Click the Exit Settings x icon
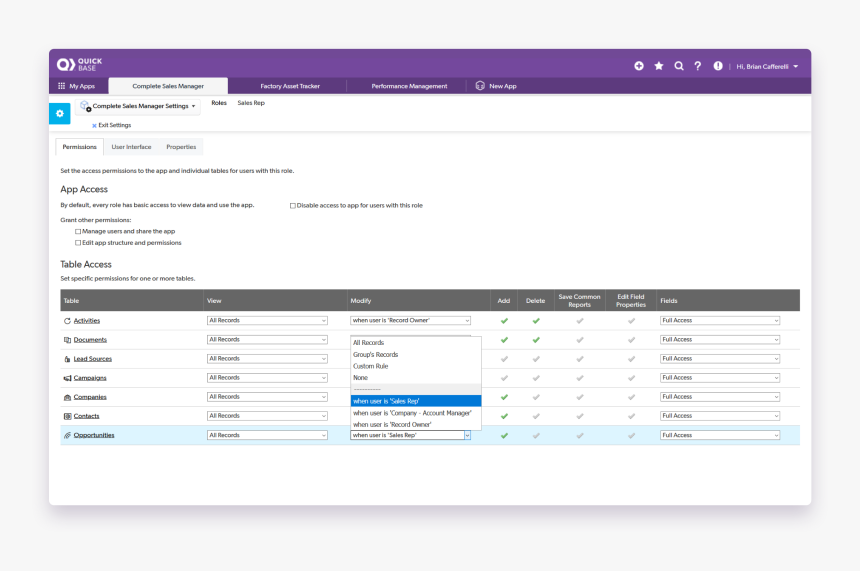The height and width of the screenshot is (571, 860). (x=94, y=126)
